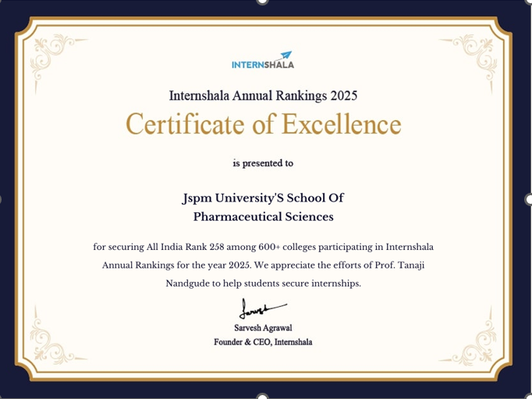The height and width of the screenshot is (399, 532).
Task: Click the Internshala logo with paper plane
Action: click(263, 60)
